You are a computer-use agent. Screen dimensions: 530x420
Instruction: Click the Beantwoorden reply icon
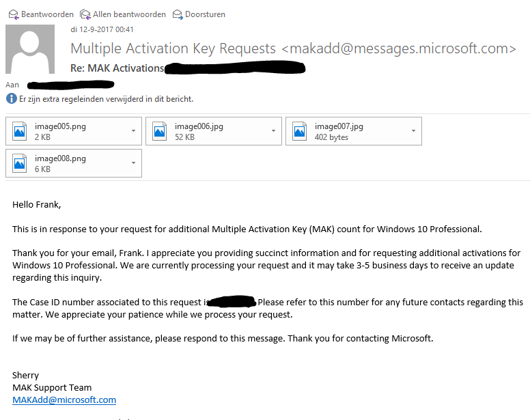point(14,14)
